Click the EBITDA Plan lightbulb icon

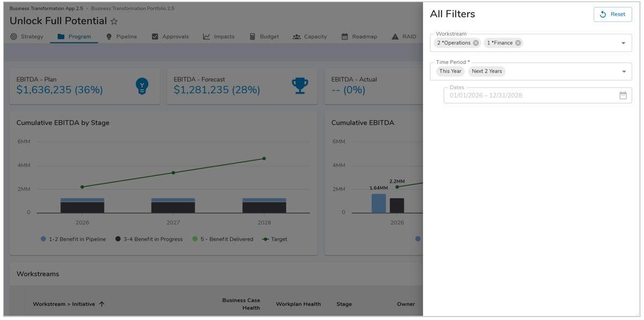click(x=142, y=86)
